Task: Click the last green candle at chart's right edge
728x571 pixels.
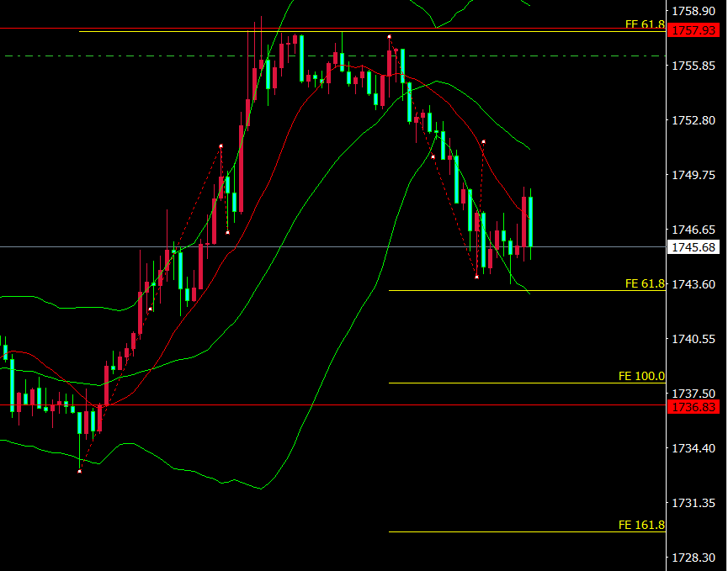Action: click(530, 222)
